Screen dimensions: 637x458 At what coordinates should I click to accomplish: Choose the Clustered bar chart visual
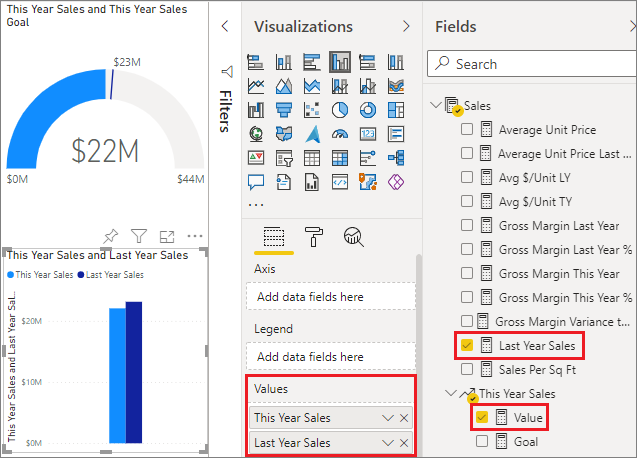pos(312,62)
